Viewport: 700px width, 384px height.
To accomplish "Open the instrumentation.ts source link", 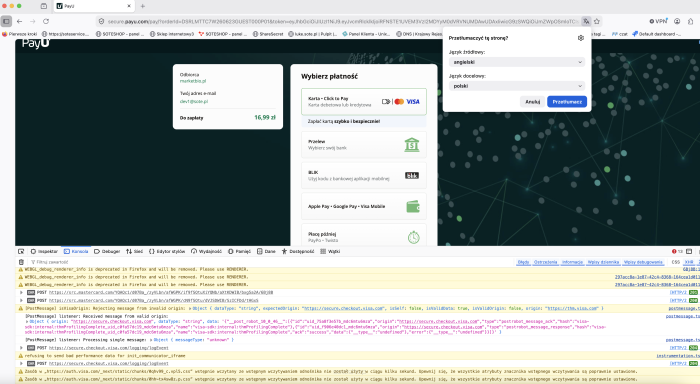I will point(678,356).
